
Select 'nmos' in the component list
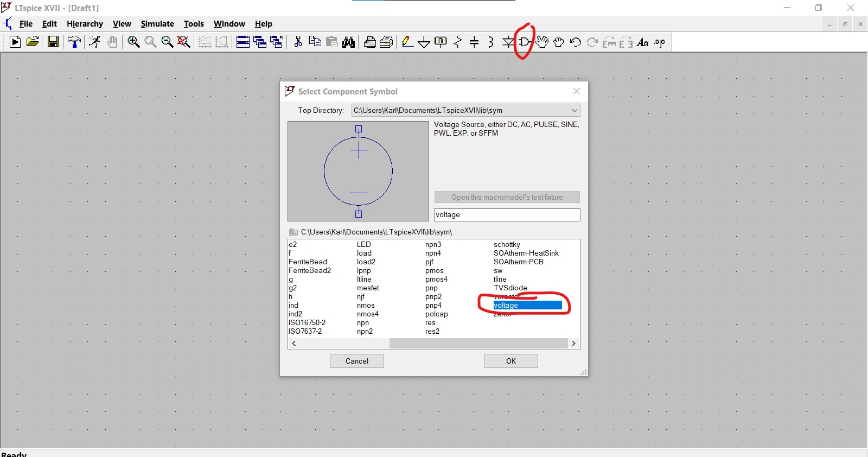[366, 306]
